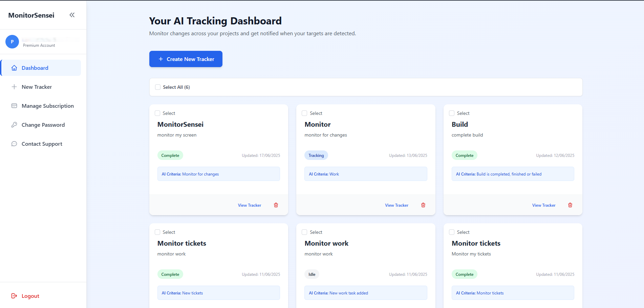Click the Create New Tracker button
Screen dimensions: 644x308
[186, 59]
